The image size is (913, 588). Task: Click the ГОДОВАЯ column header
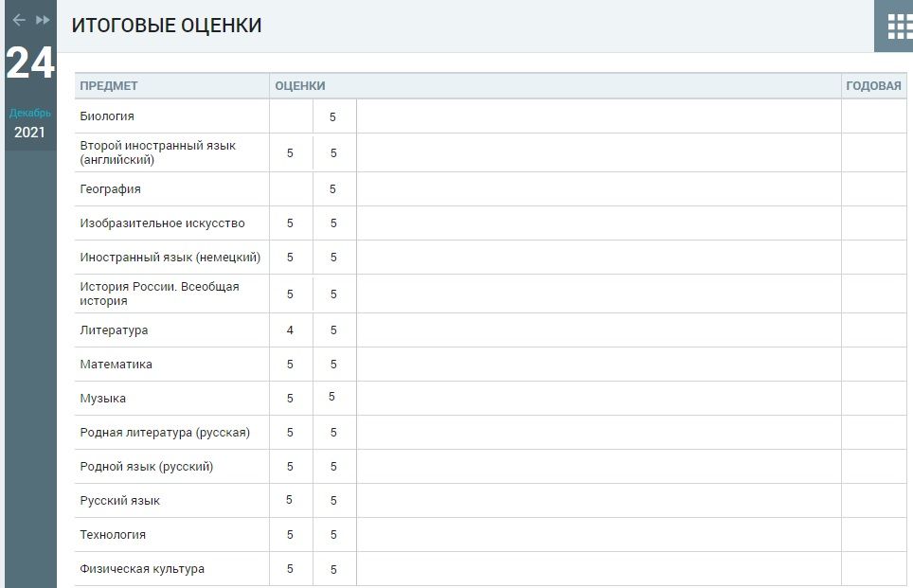point(873,86)
